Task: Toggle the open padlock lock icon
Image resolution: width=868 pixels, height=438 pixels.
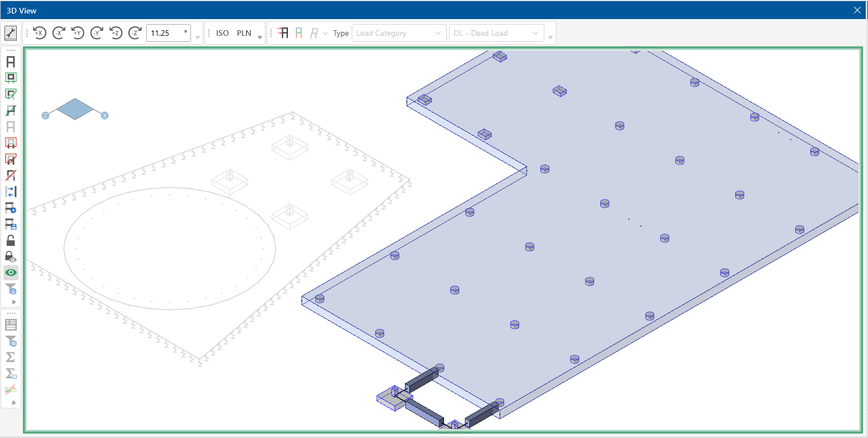Action: (11, 241)
